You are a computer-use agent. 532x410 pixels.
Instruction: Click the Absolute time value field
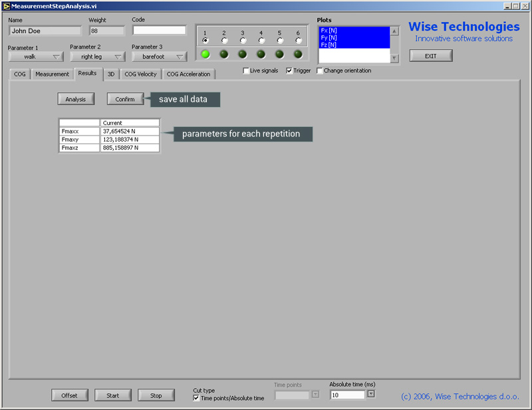click(x=347, y=395)
